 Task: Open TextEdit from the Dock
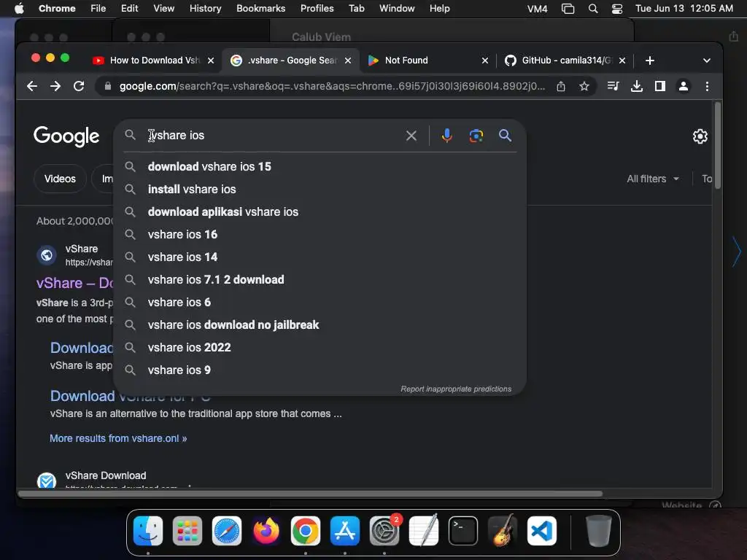[424, 531]
